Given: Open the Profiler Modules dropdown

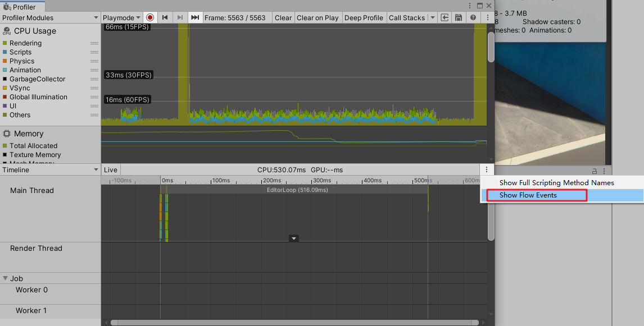Looking at the screenshot, I should tap(49, 17).
